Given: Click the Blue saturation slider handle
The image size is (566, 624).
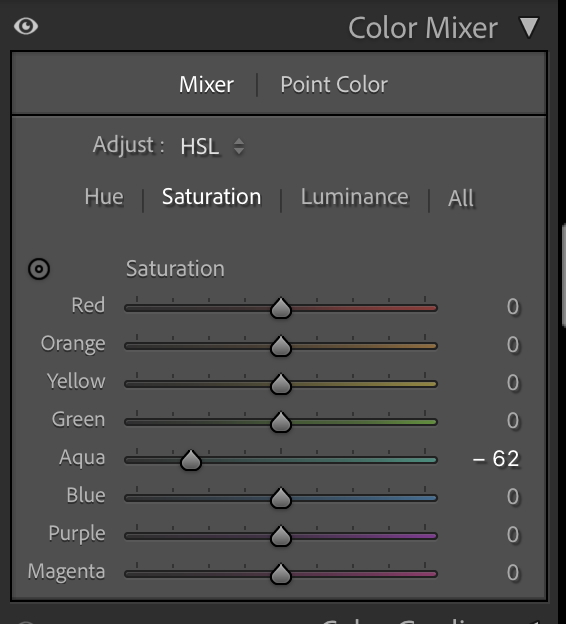Looking at the screenshot, I should [281, 498].
